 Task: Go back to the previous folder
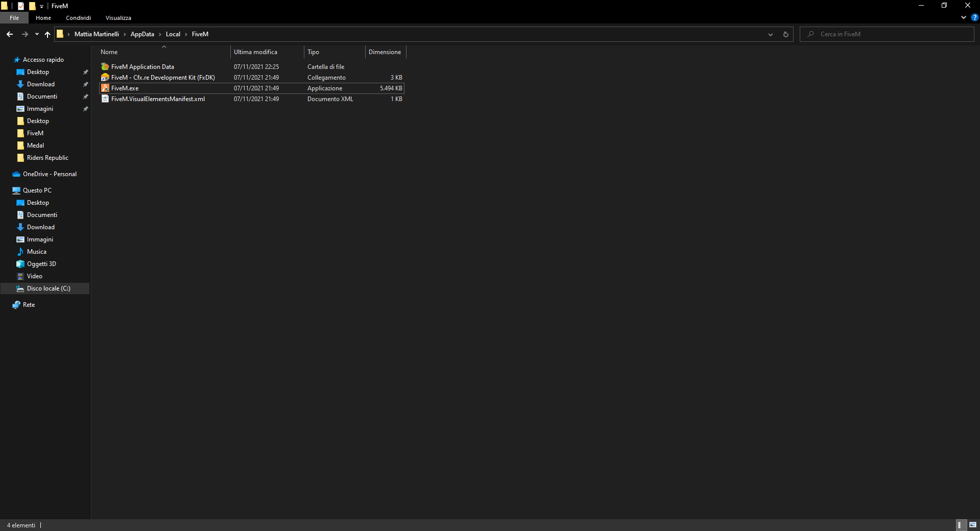pyautogui.click(x=10, y=34)
